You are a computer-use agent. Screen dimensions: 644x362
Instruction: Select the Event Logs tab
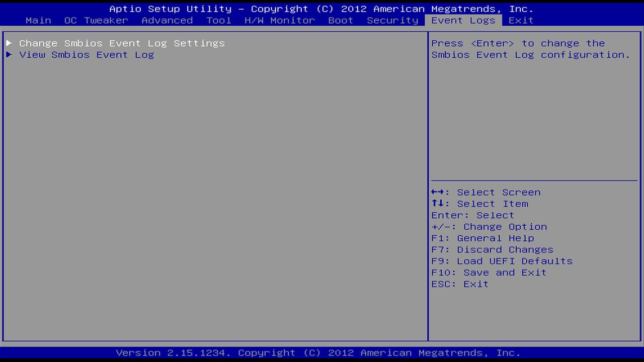pyautogui.click(x=463, y=21)
